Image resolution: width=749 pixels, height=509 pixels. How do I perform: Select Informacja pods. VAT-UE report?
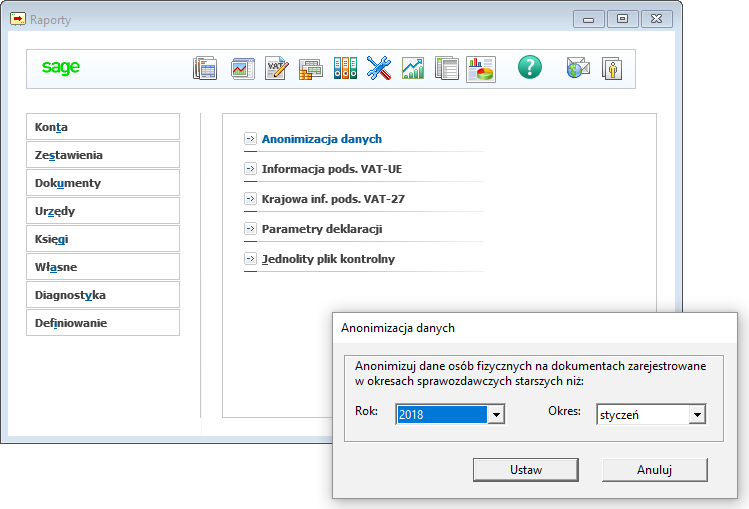pos(331,169)
